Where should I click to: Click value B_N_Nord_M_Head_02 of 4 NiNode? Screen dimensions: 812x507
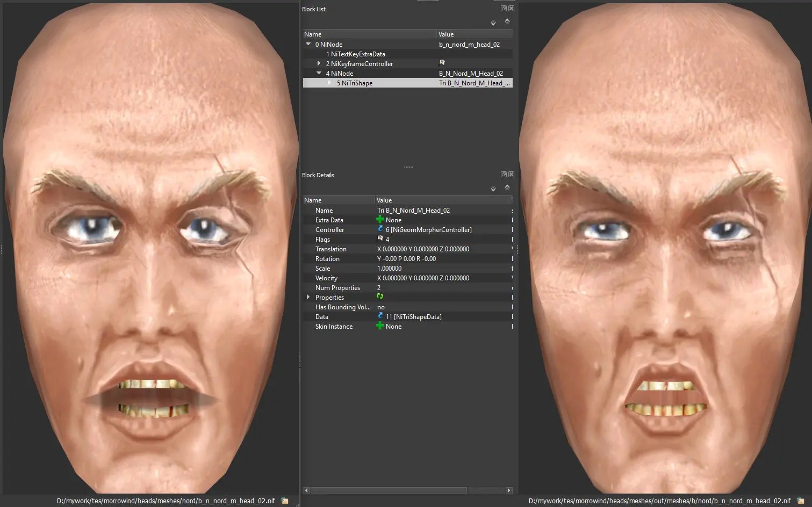471,74
